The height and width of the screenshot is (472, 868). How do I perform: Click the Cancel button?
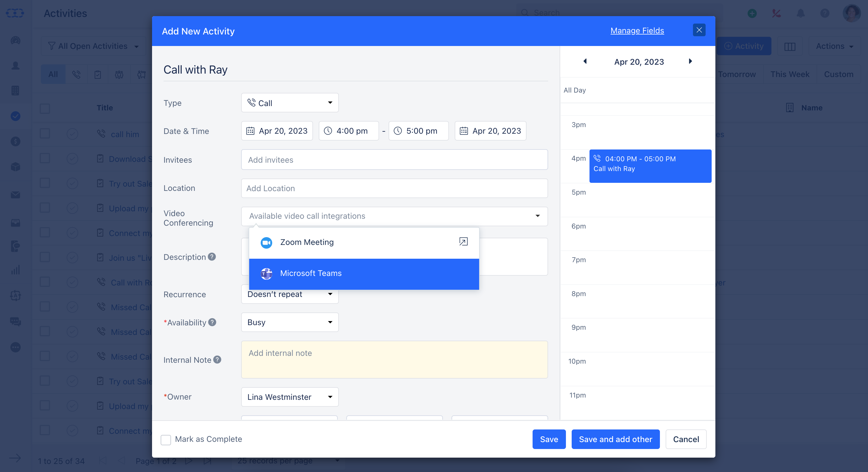point(686,439)
